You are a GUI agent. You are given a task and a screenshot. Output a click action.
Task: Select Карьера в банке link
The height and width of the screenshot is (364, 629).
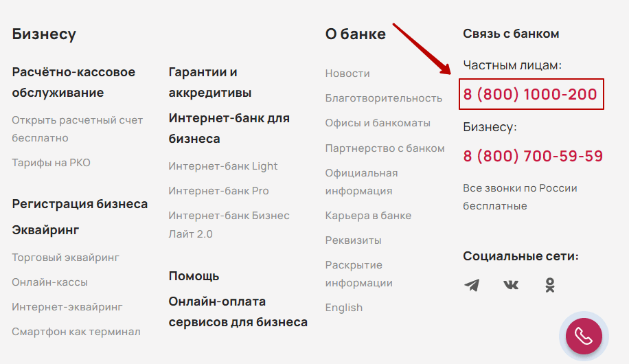368,216
